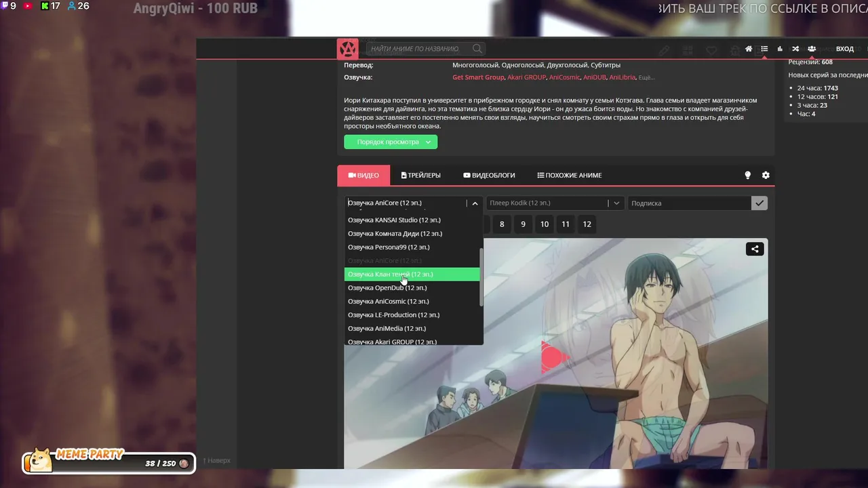Click the 3 часа: 23 entry
The height and width of the screenshot is (488, 868).
(x=812, y=105)
